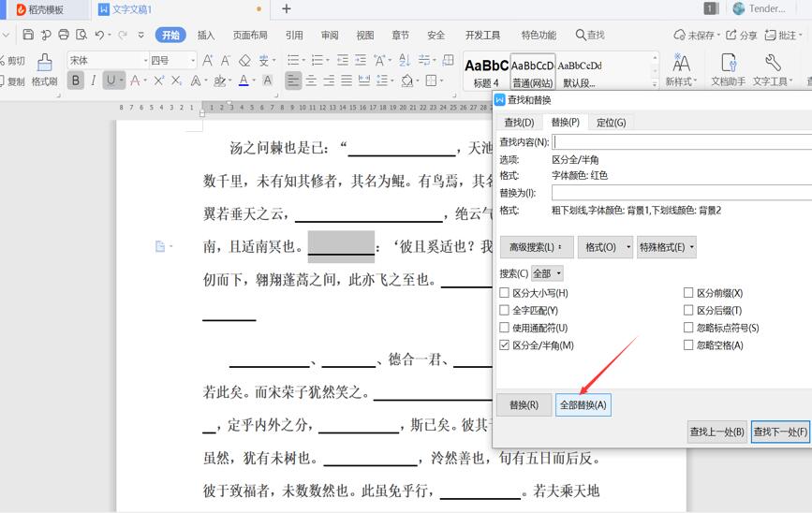812x513 pixels.
Task: Center align the paragraph
Action: click(311, 81)
